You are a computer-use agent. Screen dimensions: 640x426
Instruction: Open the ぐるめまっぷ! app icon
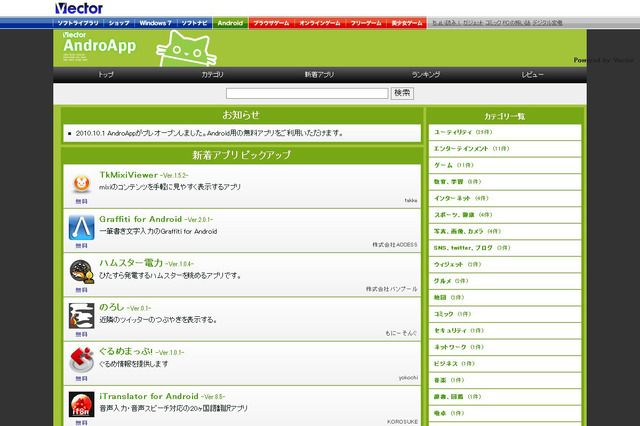[81, 360]
